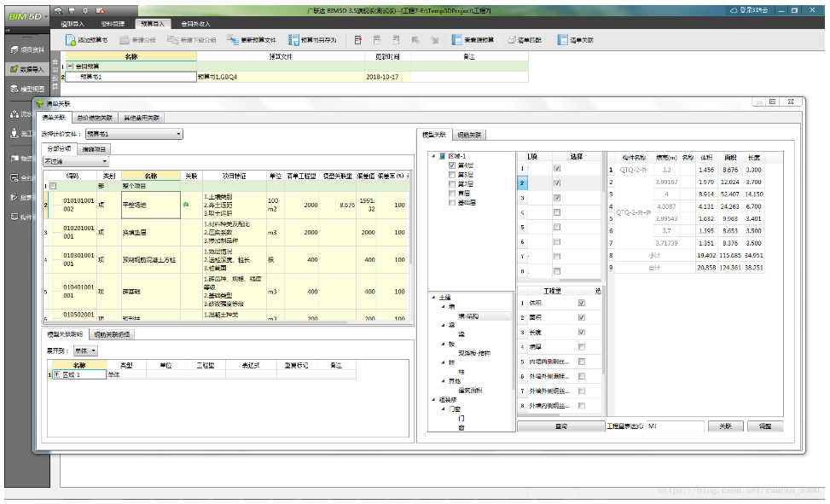Open 项目资料 in the left sidebar
The height and width of the screenshot is (504, 830).
point(27,49)
